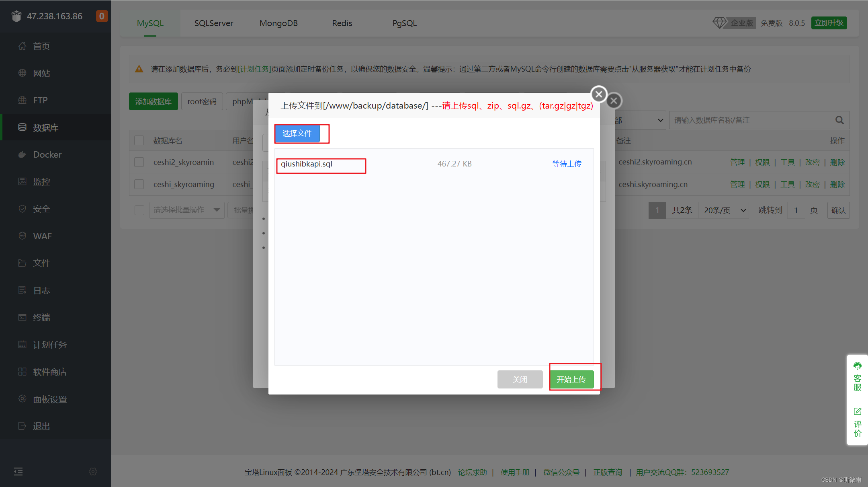The width and height of the screenshot is (868, 487).
Task: Close the background dialog with gray X
Action: point(614,101)
